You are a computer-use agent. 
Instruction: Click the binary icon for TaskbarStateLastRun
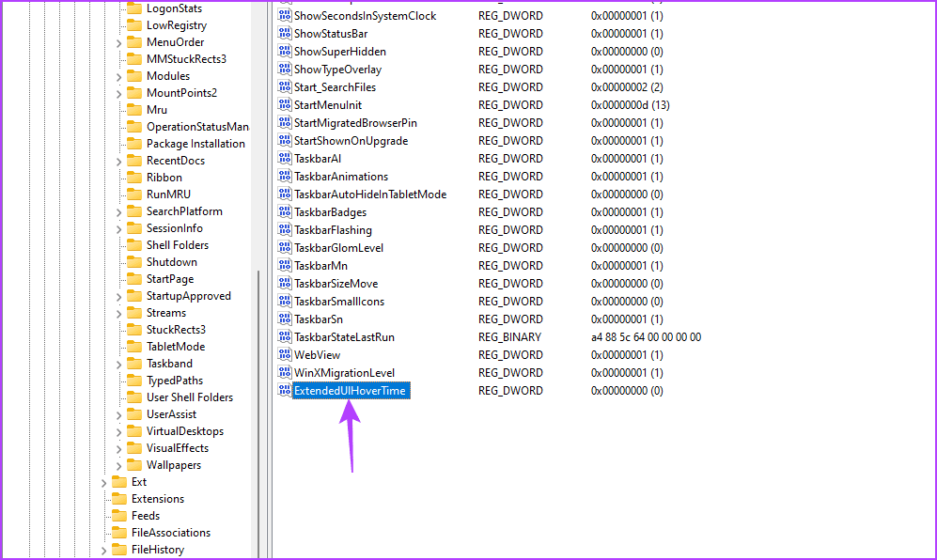285,337
